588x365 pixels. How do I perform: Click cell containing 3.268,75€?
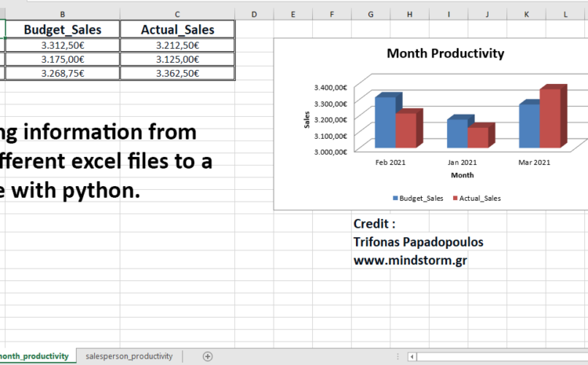pos(63,73)
